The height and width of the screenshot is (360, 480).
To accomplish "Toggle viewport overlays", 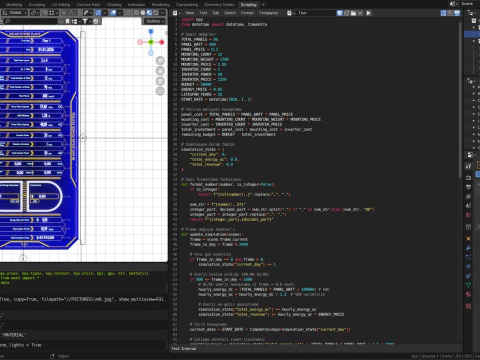I will pyautogui.click(x=113, y=13).
